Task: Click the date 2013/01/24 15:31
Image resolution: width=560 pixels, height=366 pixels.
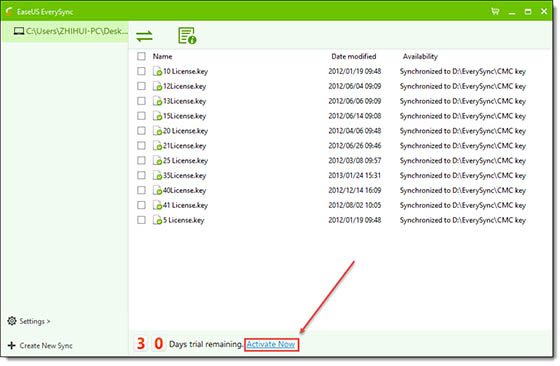Action: point(355,176)
